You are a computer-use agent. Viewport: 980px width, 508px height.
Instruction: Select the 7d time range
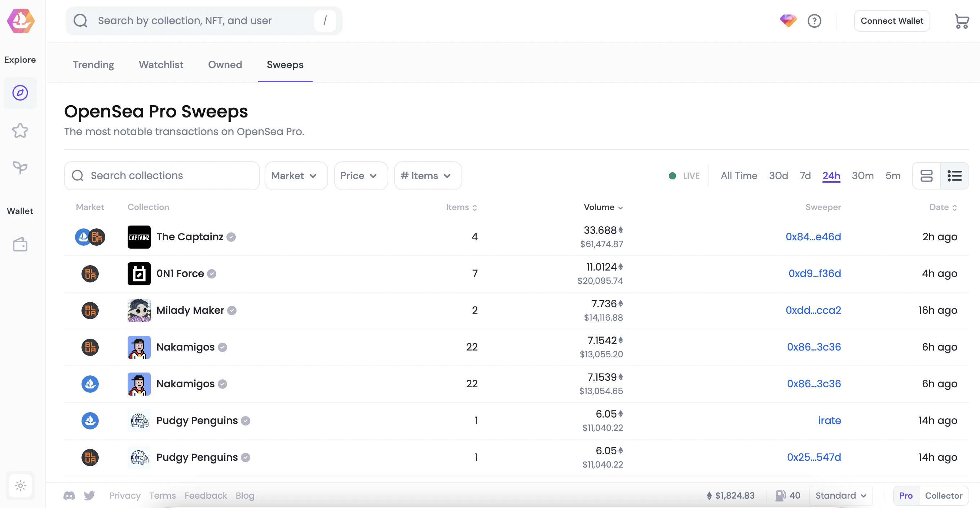(805, 176)
